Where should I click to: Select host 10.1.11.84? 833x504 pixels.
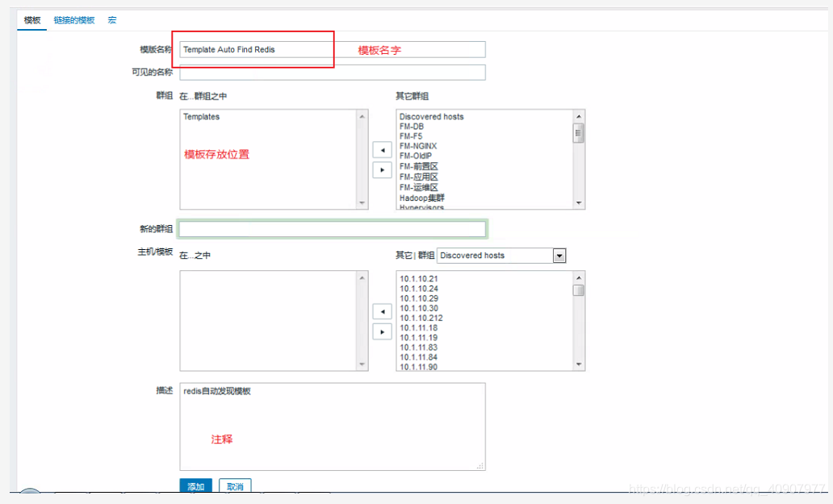coord(419,357)
